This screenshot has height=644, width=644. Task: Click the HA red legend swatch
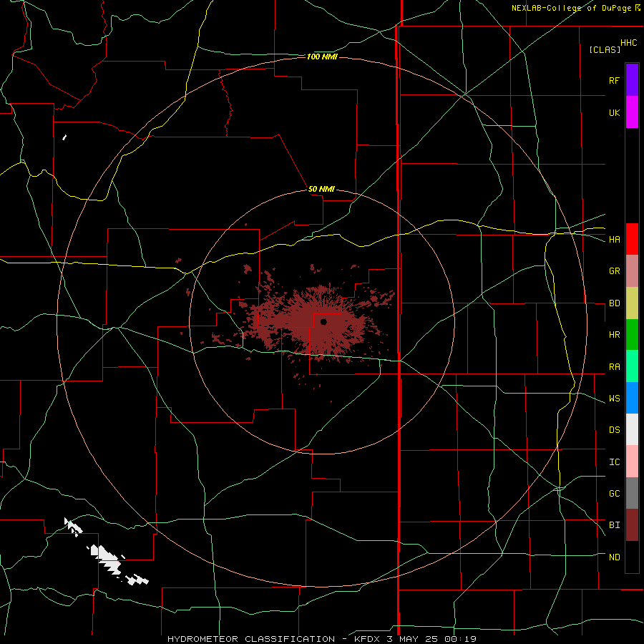632,239
